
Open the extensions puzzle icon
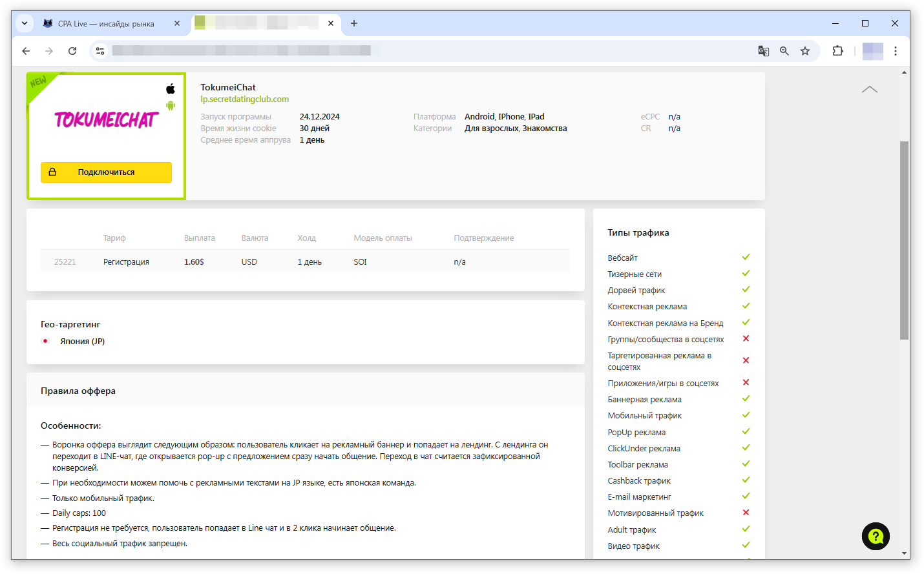click(837, 51)
